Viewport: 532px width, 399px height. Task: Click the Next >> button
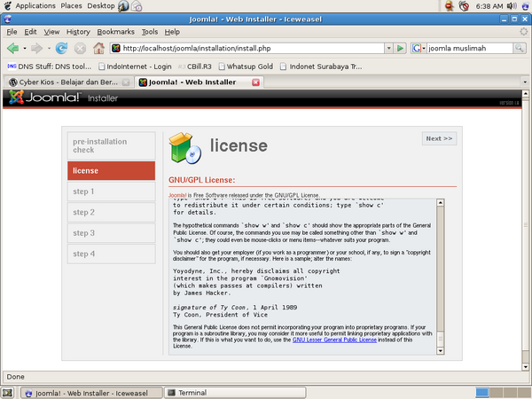click(439, 138)
